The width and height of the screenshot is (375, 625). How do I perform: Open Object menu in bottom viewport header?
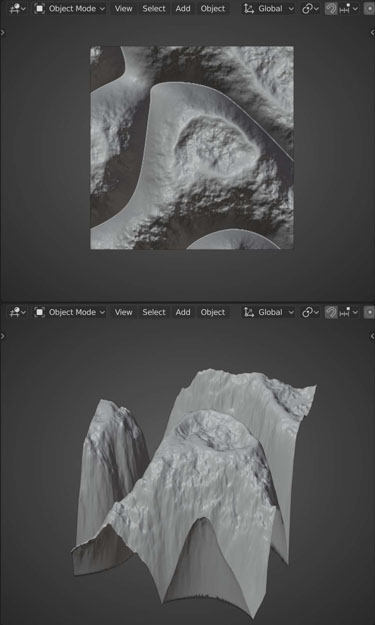click(x=213, y=312)
